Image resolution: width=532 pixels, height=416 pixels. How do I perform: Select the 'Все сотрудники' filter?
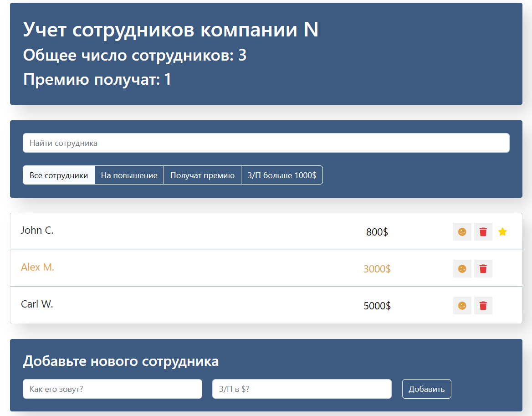[x=59, y=175]
